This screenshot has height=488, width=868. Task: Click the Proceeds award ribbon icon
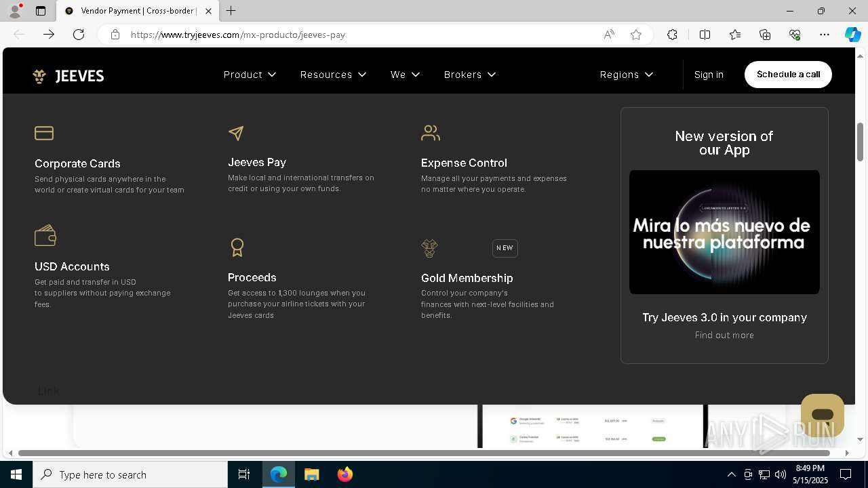[x=237, y=247]
